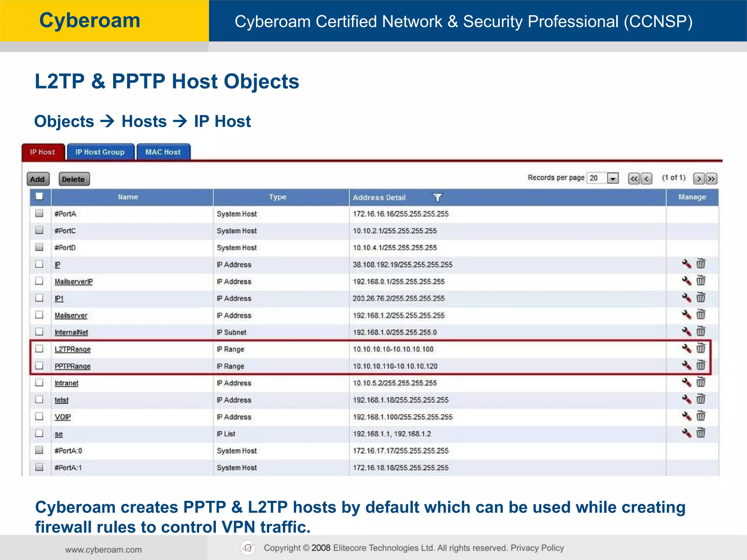
Task: Open the L2TPRange host link
Action: pos(73,349)
